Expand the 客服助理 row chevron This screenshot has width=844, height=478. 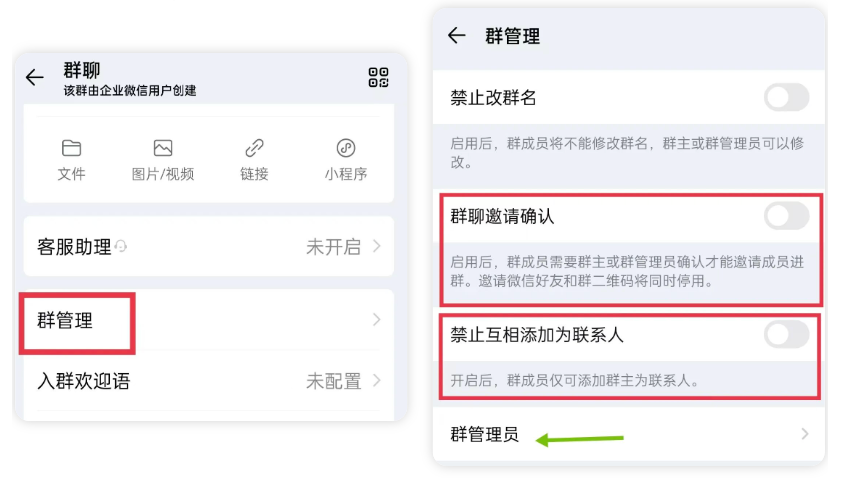[x=377, y=246]
